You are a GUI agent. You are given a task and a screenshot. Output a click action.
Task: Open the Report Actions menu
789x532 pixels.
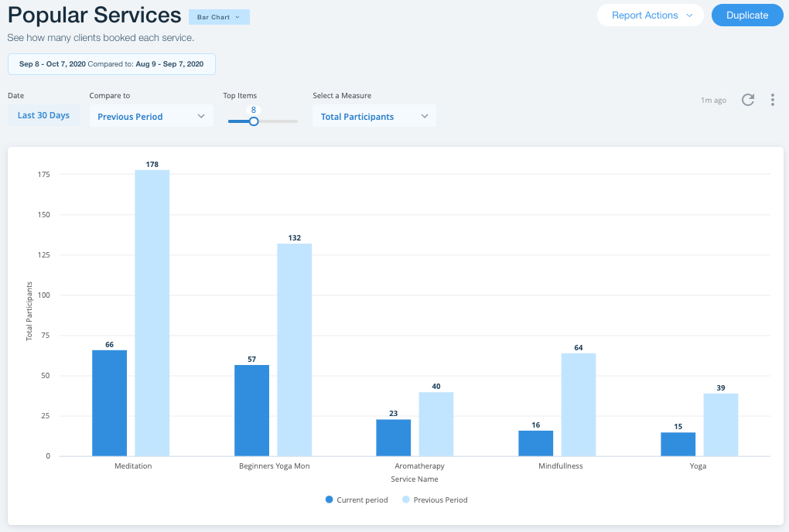(650, 15)
